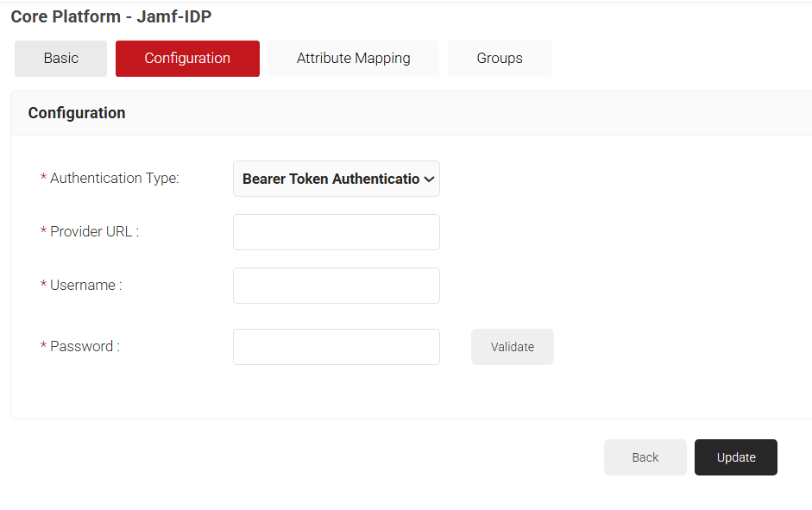Screen dimensions: 812x510
Task: Click the Password label text
Action: pos(85,347)
